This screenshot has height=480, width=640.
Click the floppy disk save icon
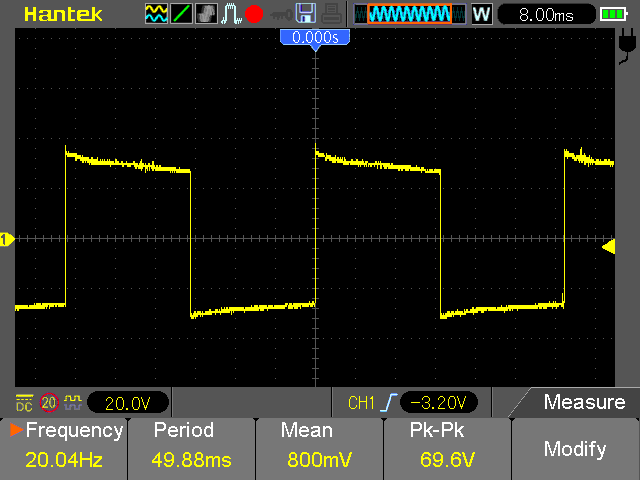point(307,14)
